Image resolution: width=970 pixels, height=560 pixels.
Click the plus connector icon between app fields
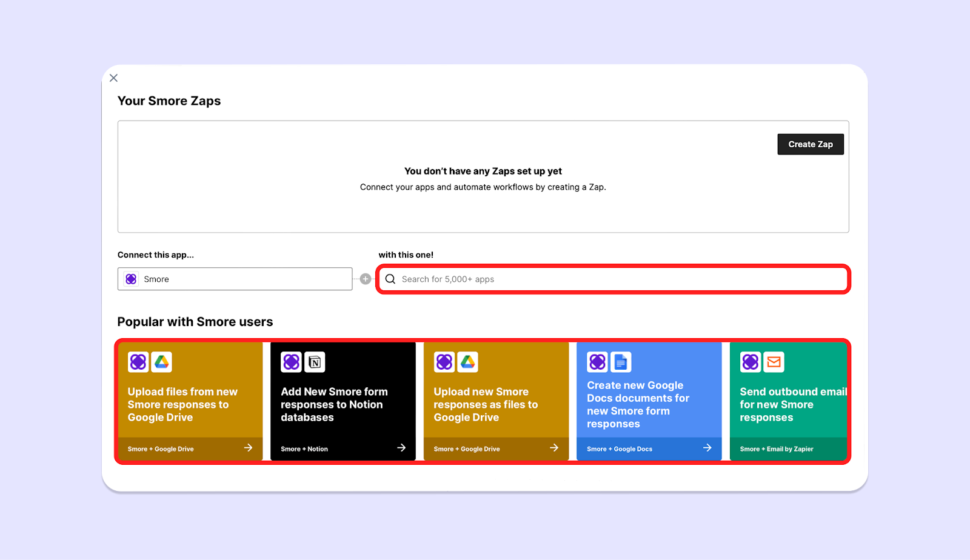click(x=366, y=279)
